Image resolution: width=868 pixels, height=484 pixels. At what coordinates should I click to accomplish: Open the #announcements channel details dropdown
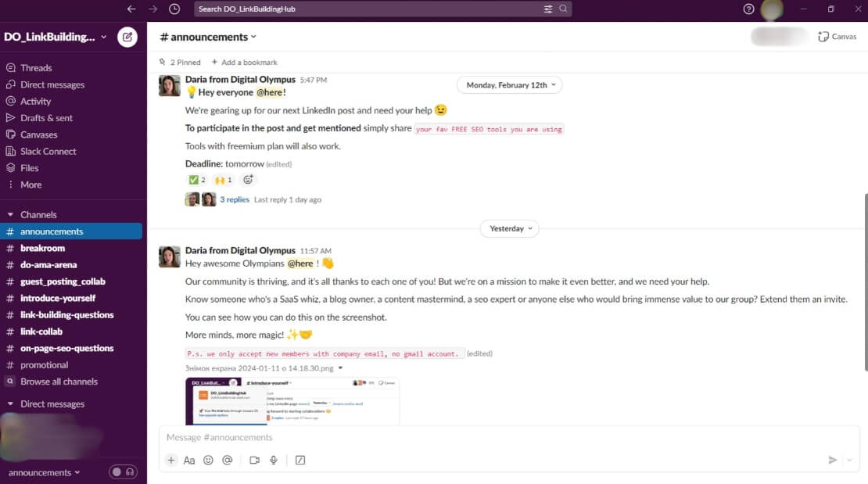pos(208,37)
